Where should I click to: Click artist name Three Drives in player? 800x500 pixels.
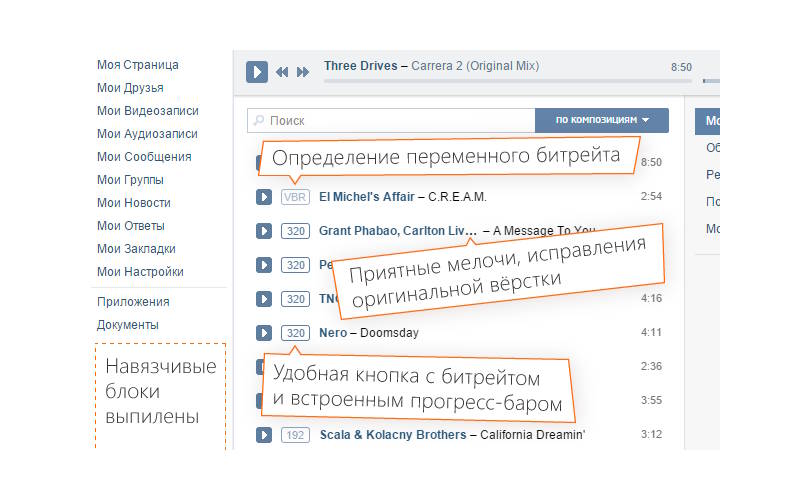point(361,66)
